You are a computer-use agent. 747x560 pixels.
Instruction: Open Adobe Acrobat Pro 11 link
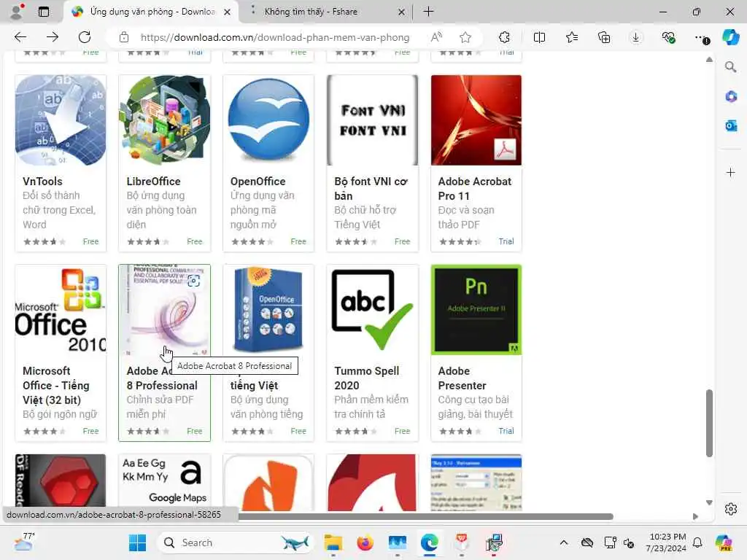click(474, 189)
